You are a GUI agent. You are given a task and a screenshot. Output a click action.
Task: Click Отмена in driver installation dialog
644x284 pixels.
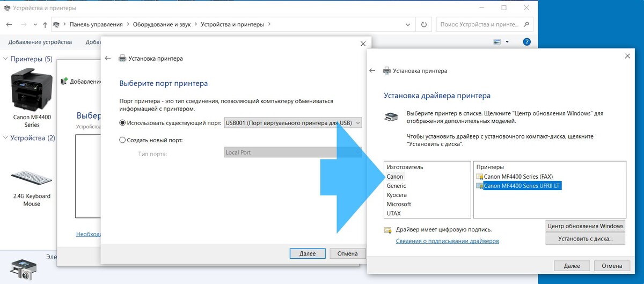point(612,266)
